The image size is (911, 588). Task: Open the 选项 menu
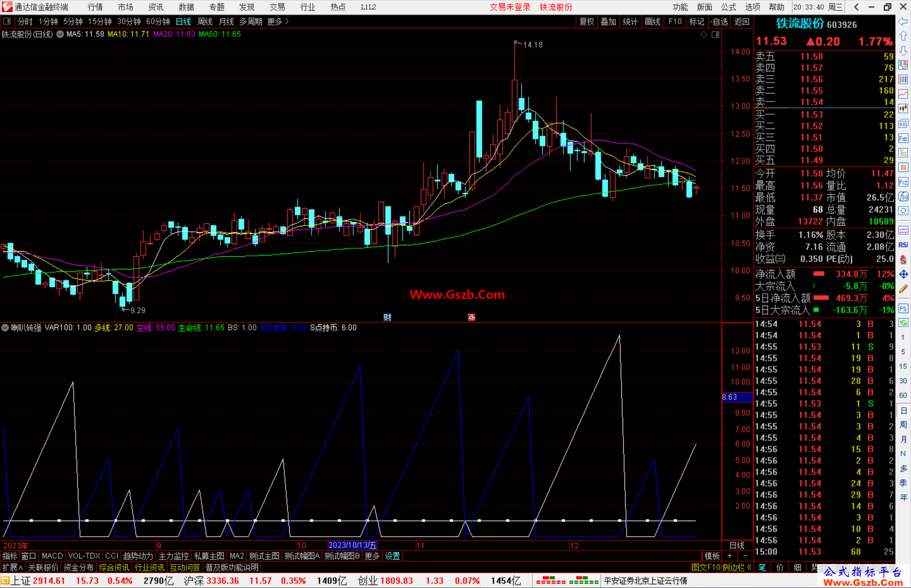point(752,7)
